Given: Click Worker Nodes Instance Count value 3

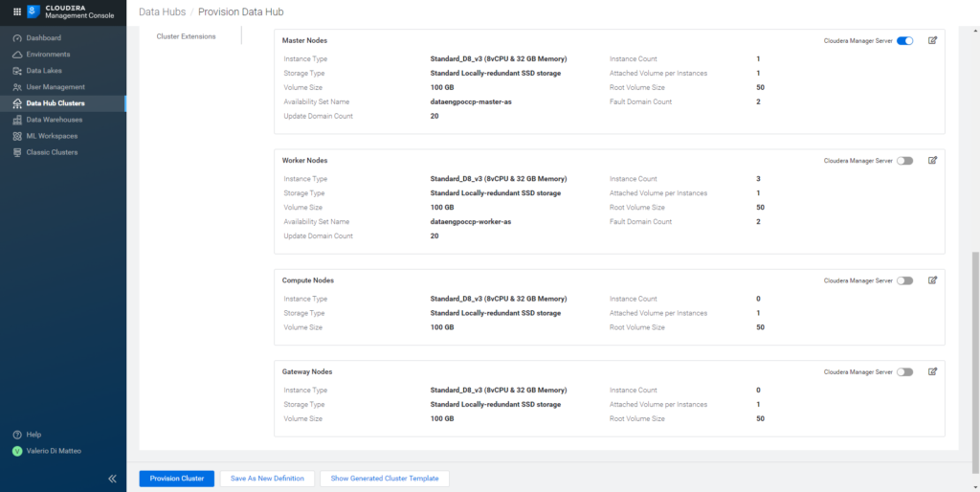Looking at the screenshot, I should (x=758, y=179).
